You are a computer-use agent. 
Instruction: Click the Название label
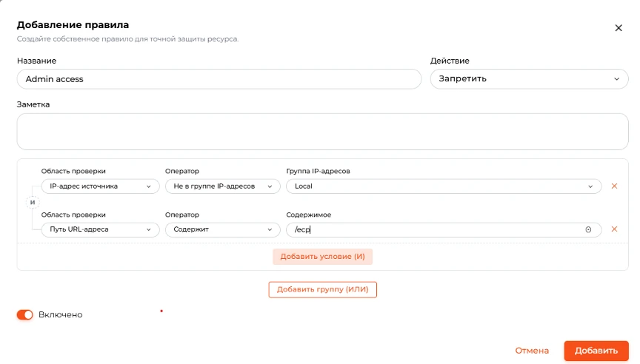point(37,61)
